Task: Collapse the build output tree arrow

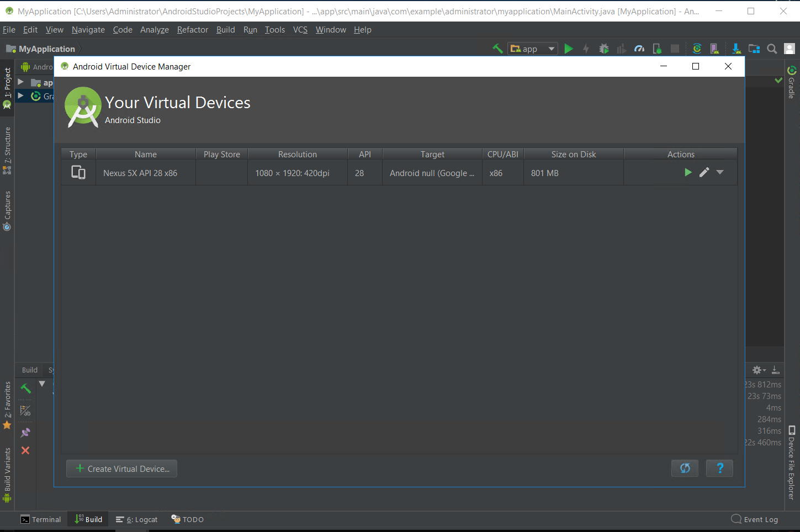Action: point(42,384)
